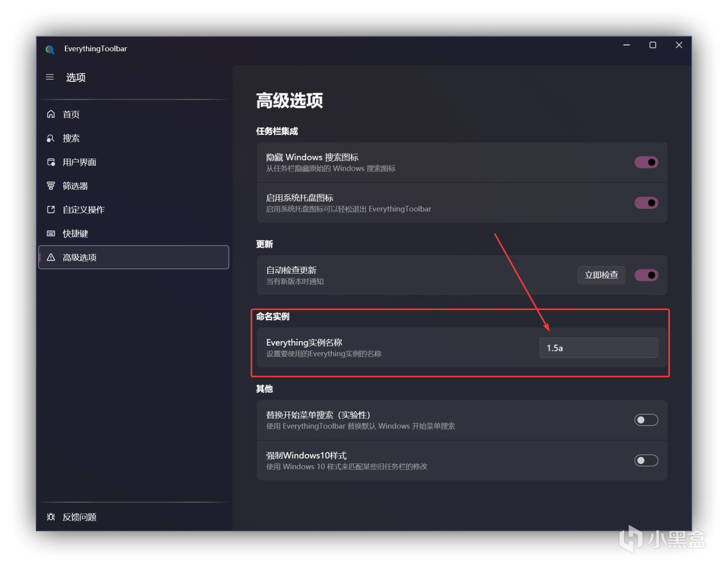Toggle the hamburger navigation menu icon
Image resolution: width=728 pixels, height=567 pixels.
click(50, 77)
